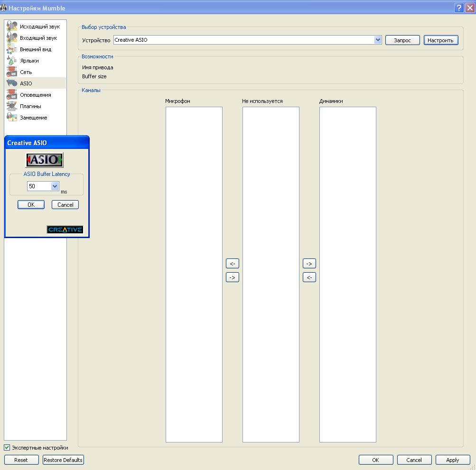Click the Apply button
Viewport: 476px width, 470px height.
click(452, 460)
